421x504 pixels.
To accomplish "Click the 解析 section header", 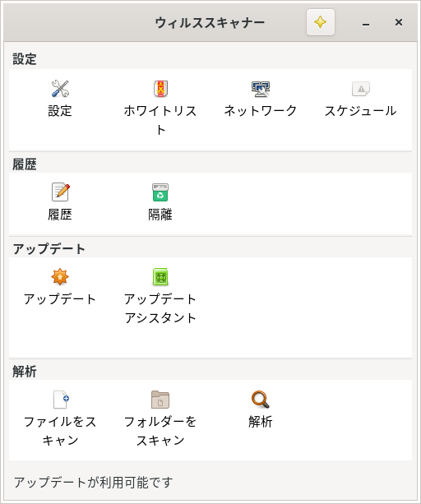I will (25, 372).
